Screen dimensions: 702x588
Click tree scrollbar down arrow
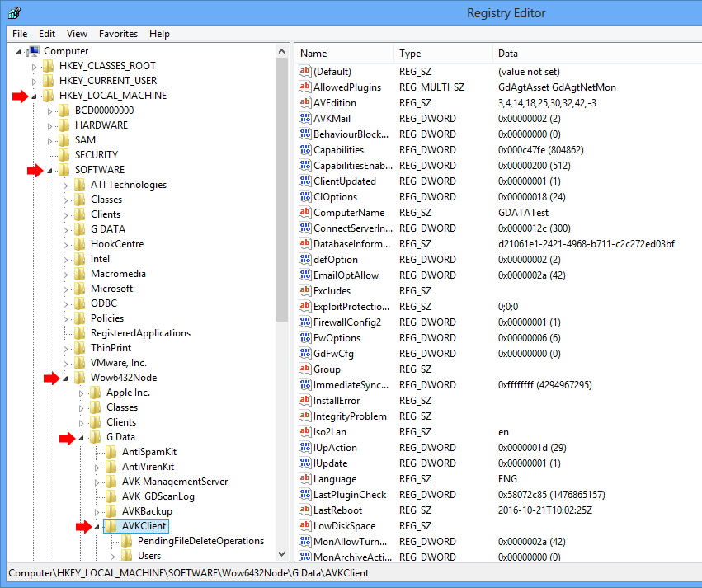click(x=281, y=554)
